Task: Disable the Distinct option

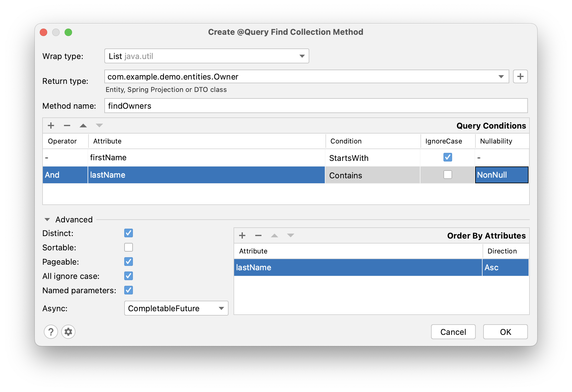Action: click(x=128, y=233)
